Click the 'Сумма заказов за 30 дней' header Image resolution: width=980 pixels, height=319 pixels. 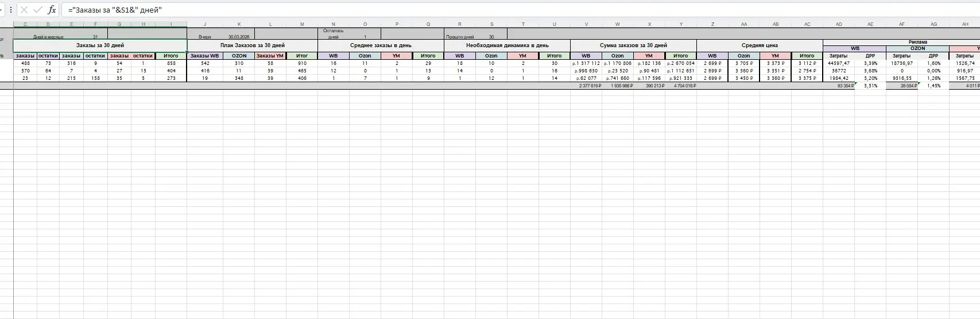(x=633, y=45)
